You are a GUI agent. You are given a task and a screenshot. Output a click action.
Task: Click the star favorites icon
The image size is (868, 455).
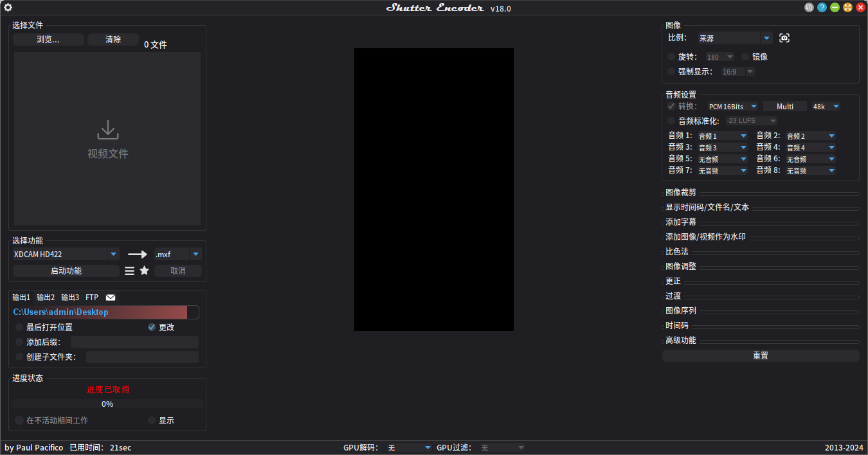(x=144, y=271)
